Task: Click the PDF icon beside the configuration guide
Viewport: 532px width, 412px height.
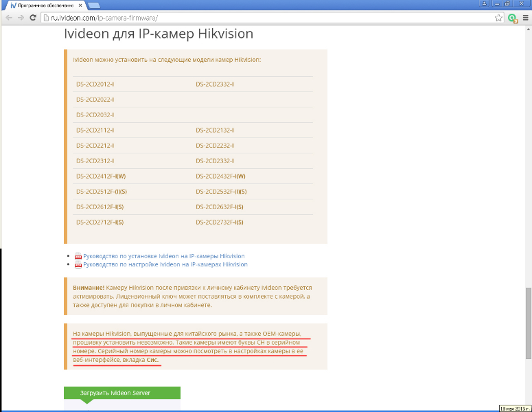Action: (78, 264)
